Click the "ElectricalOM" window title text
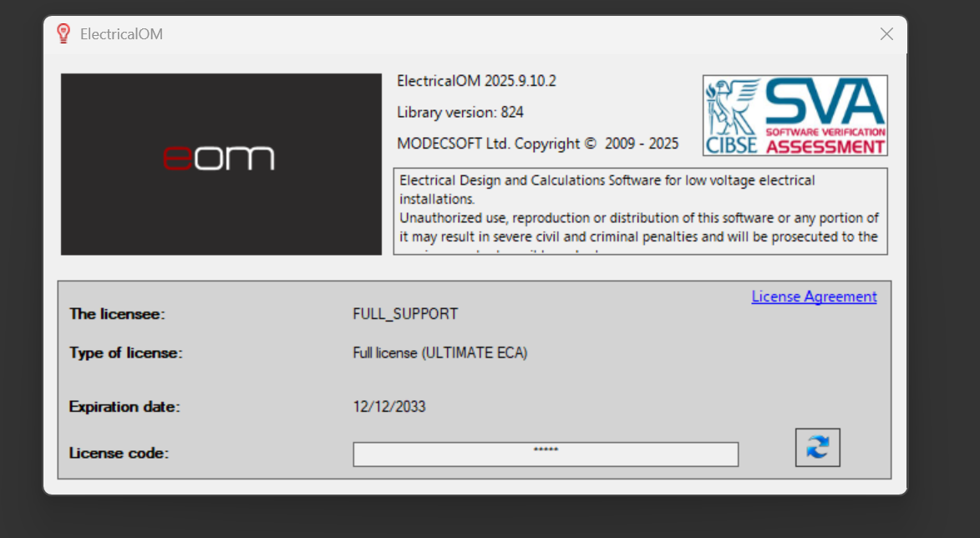The height and width of the screenshot is (538, 980). pyautogui.click(x=121, y=34)
